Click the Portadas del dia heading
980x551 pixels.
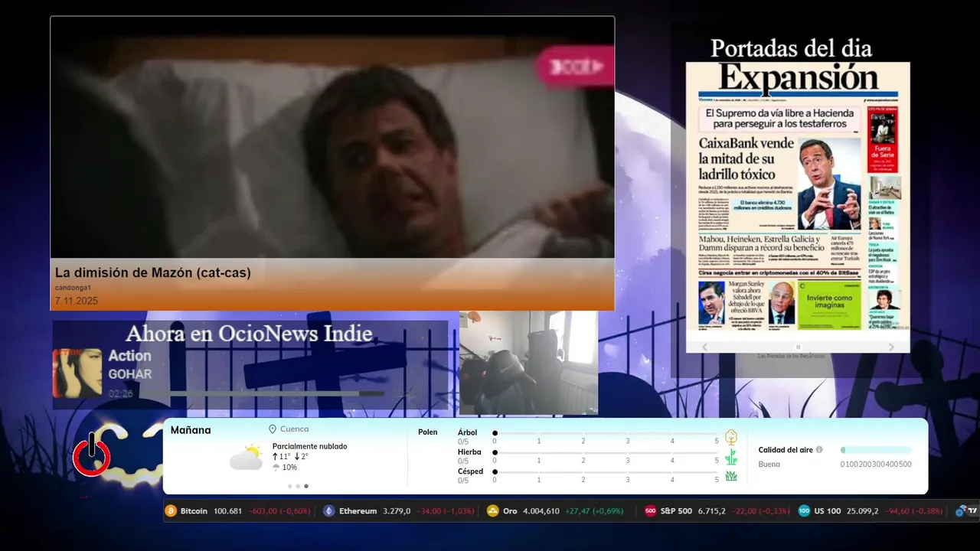coord(791,48)
